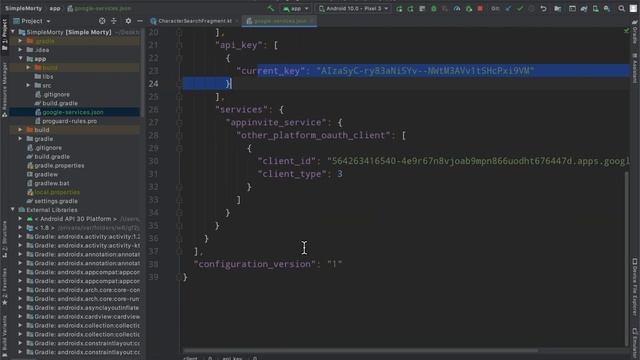Click the Attach Debugger to Android Process icon
640x360 pixels.
[x=469, y=9]
